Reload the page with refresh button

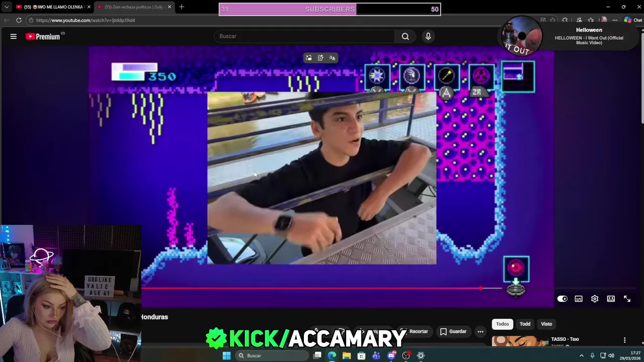coord(19,20)
